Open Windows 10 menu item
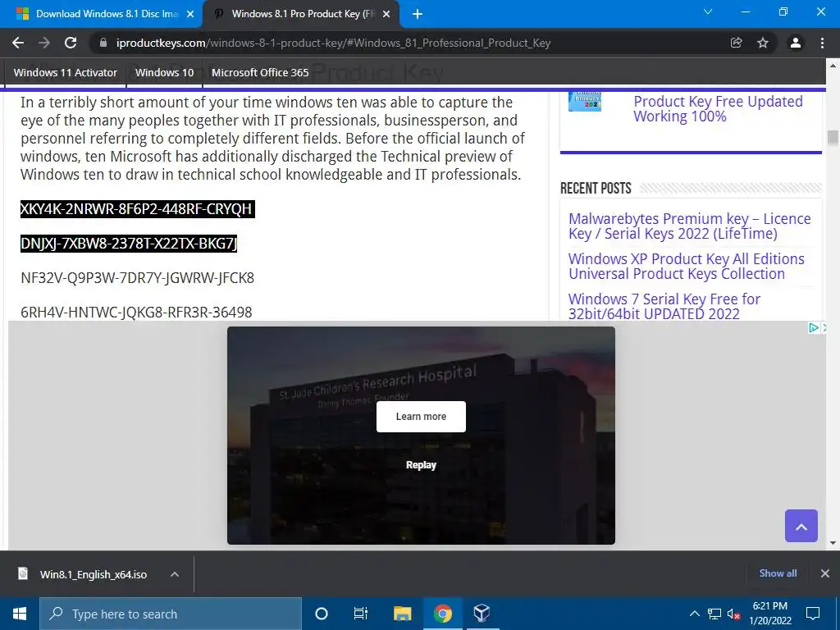 point(164,72)
